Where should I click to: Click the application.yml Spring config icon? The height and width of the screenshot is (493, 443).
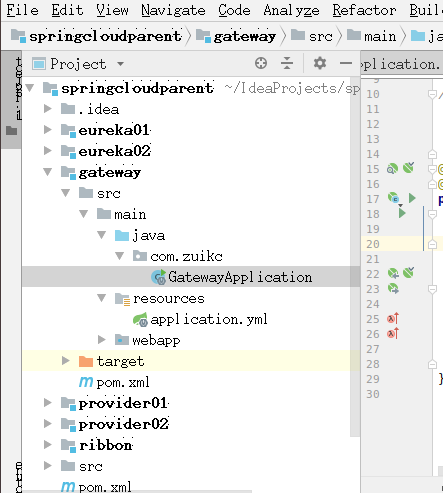point(140,319)
